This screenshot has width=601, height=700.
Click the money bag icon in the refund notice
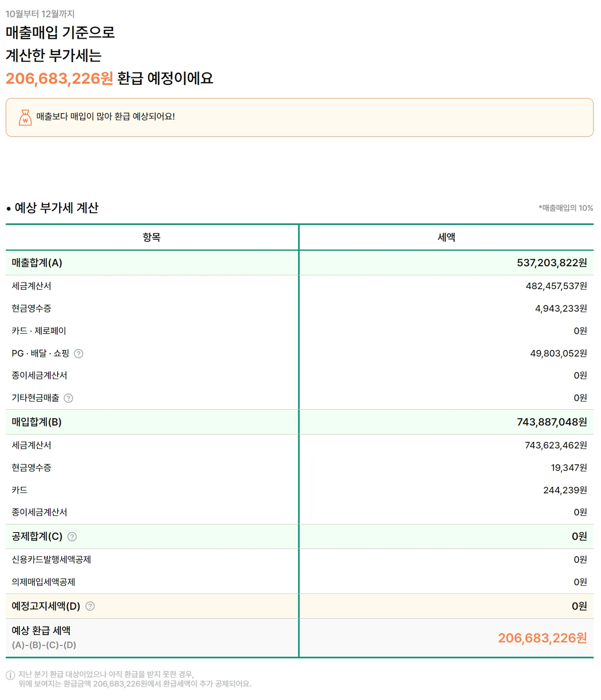(x=25, y=117)
